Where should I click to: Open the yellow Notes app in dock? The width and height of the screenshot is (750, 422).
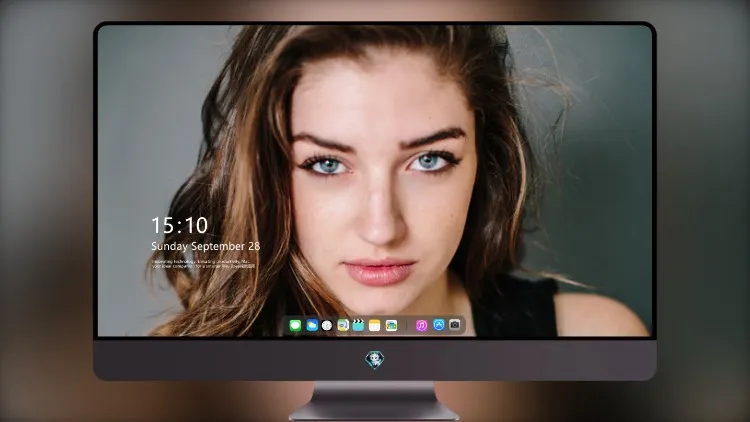(x=375, y=326)
